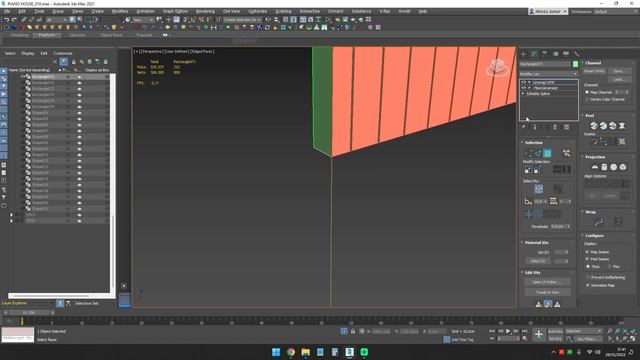The image size is (640, 360).
Task: Open the Rendering menu
Action: [x=205, y=11]
